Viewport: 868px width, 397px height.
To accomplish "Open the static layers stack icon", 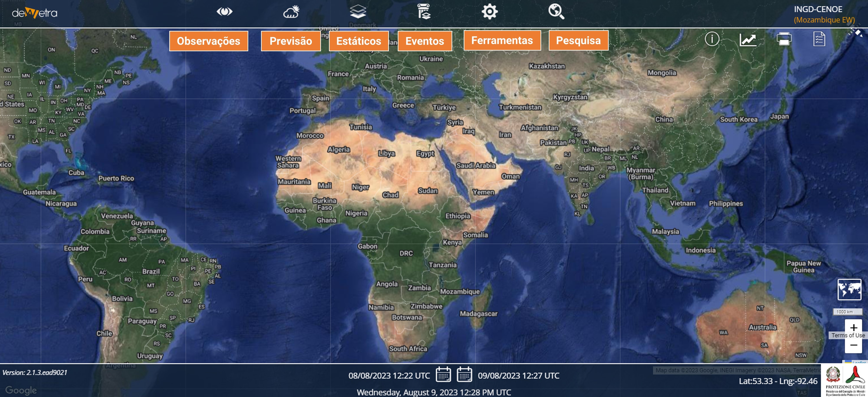I will pos(358,12).
